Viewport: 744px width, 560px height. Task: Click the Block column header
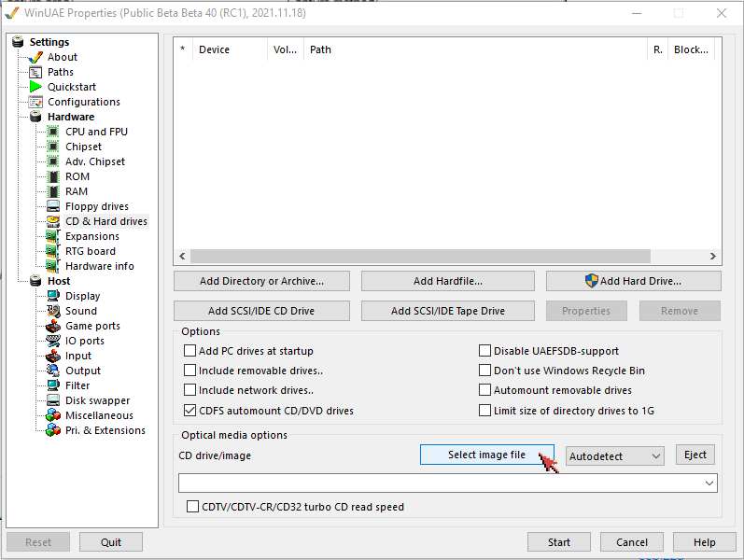(x=691, y=49)
